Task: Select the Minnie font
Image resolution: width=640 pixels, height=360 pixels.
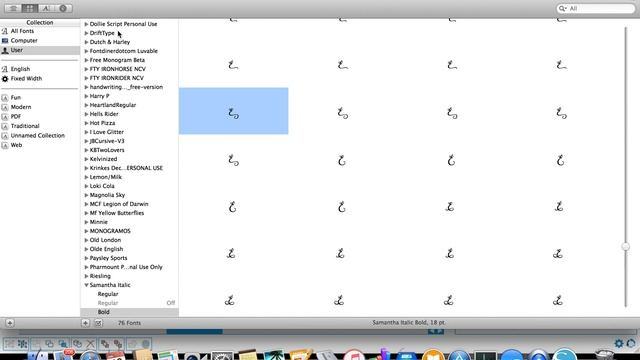Action: coord(99,222)
